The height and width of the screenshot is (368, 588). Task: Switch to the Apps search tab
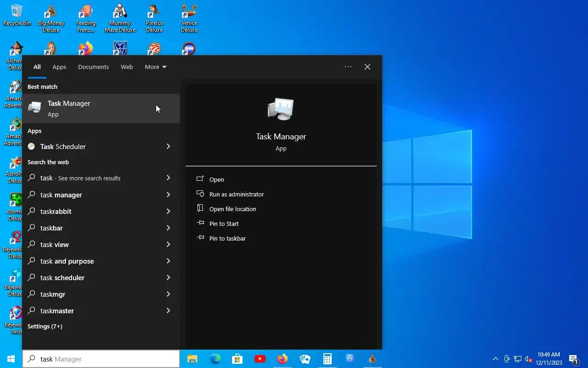click(59, 67)
